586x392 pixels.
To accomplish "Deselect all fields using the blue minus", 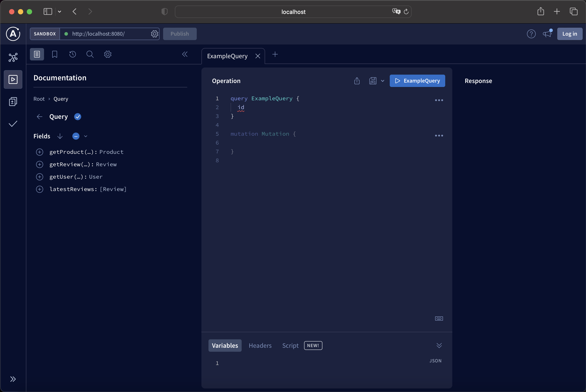I will (x=76, y=136).
